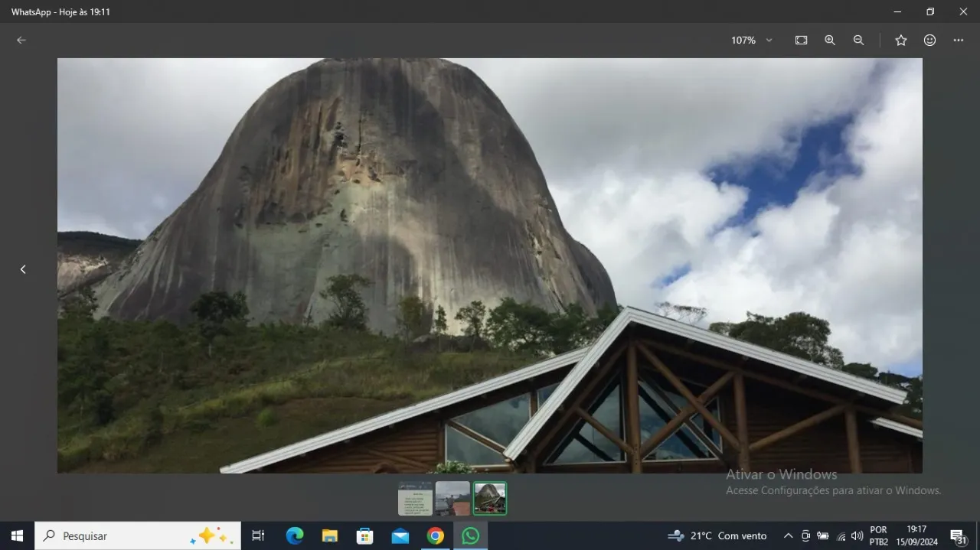
Task: Open the network Wi-Fi tray icon
Action: (x=841, y=536)
